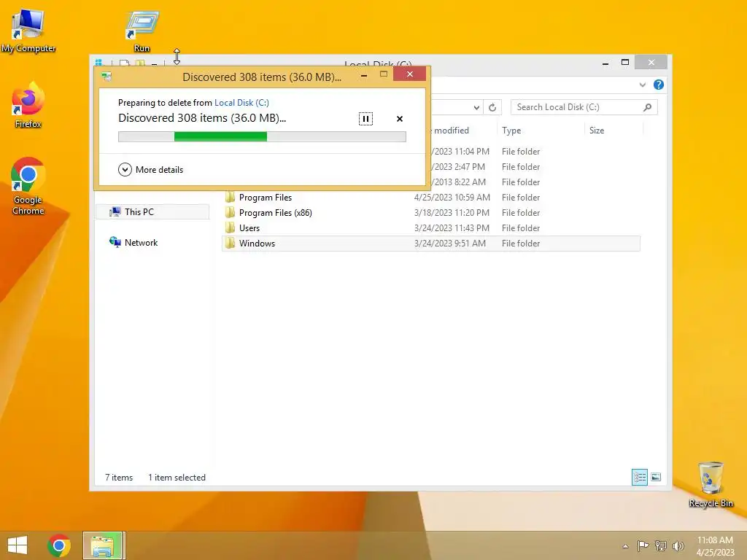Screen dimensions: 747x560
Task: Click the '7 items' status text
Action: click(x=119, y=478)
